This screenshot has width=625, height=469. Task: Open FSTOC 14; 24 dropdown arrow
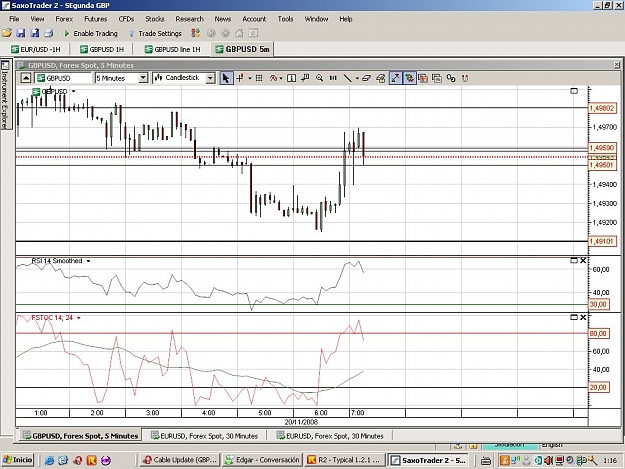(79, 318)
